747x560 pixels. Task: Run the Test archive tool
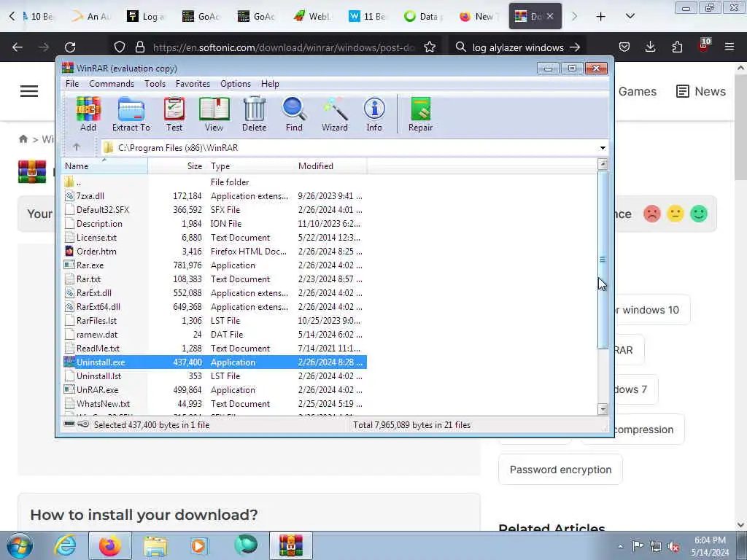pos(174,114)
